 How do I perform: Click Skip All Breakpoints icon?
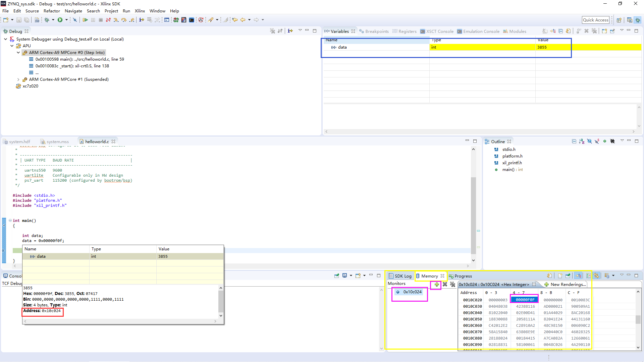pyautogui.click(x=75, y=20)
